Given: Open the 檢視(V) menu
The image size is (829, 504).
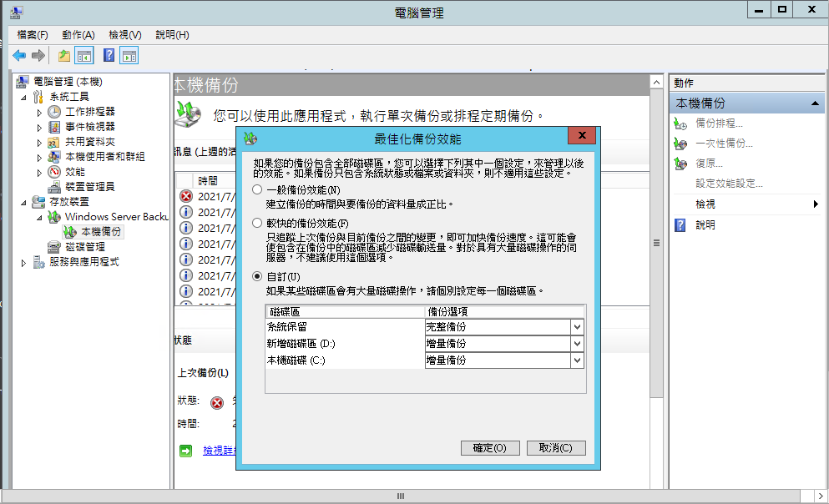Looking at the screenshot, I should pos(124,35).
